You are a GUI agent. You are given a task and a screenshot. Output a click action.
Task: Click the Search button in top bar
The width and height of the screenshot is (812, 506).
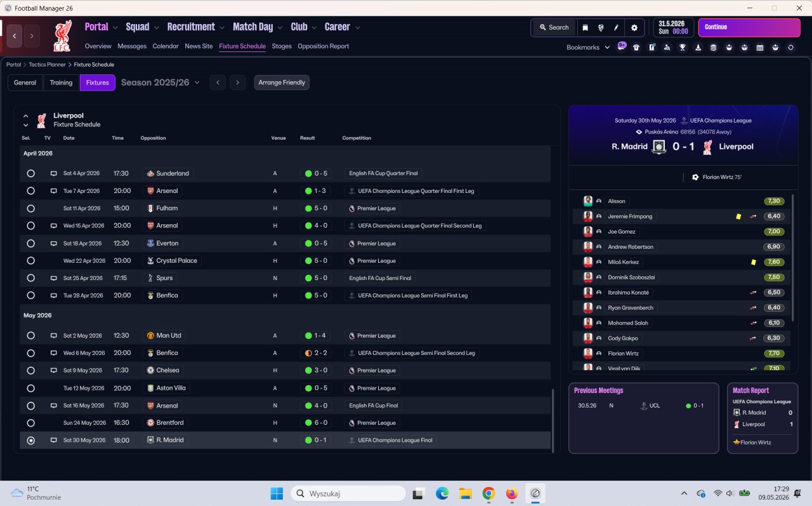554,27
